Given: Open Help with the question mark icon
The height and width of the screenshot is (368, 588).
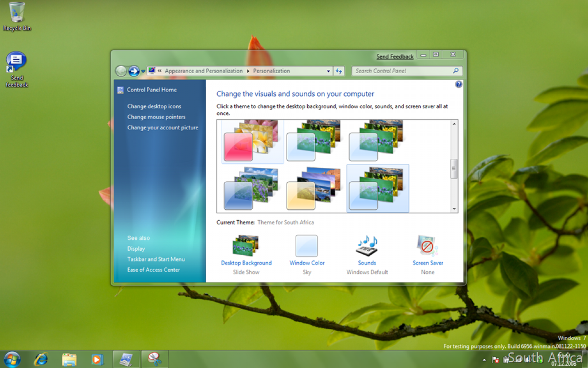Looking at the screenshot, I should pos(458,85).
